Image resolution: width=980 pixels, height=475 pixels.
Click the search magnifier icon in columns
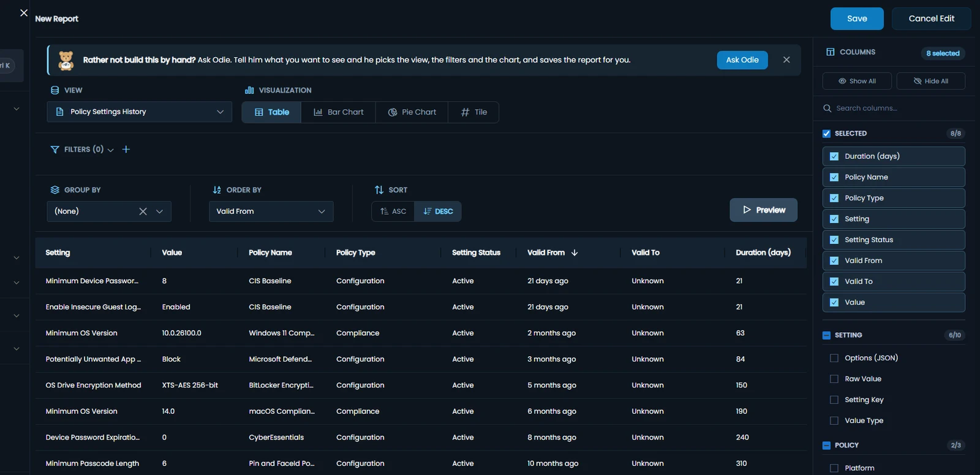coord(827,108)
